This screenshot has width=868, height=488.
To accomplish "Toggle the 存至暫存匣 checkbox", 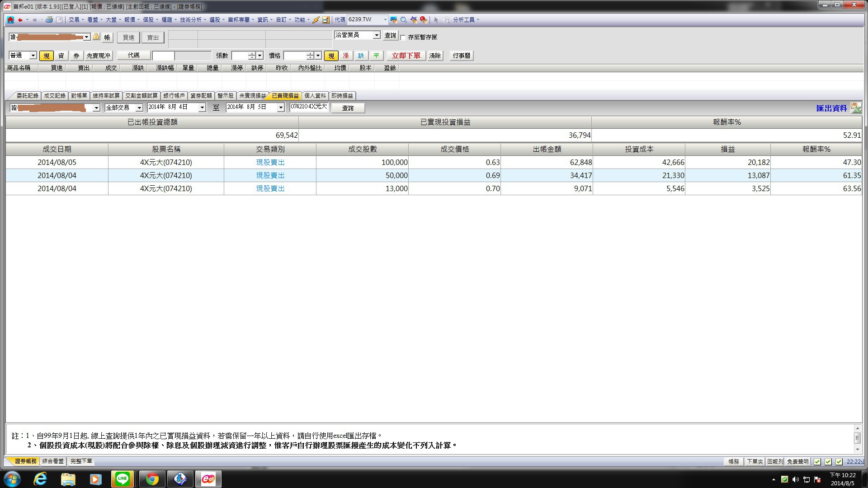I will tap(403, 37).
